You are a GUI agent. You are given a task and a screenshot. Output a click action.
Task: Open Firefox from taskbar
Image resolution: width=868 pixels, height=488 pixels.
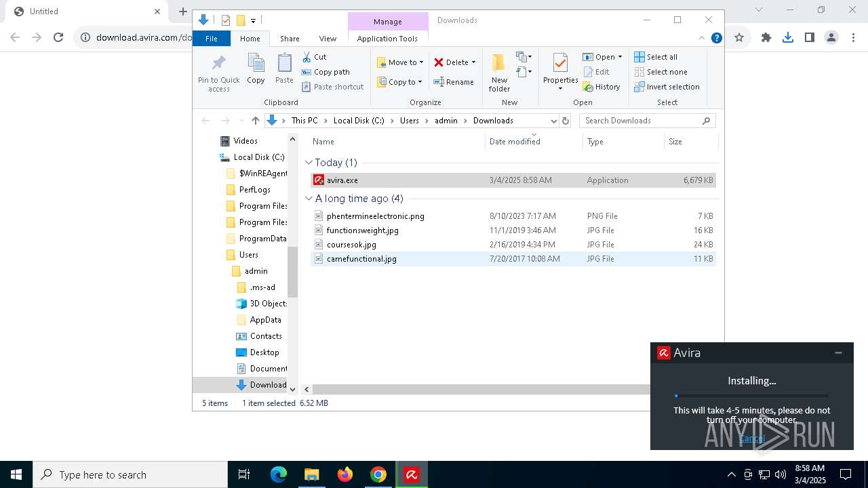[345, 474]
